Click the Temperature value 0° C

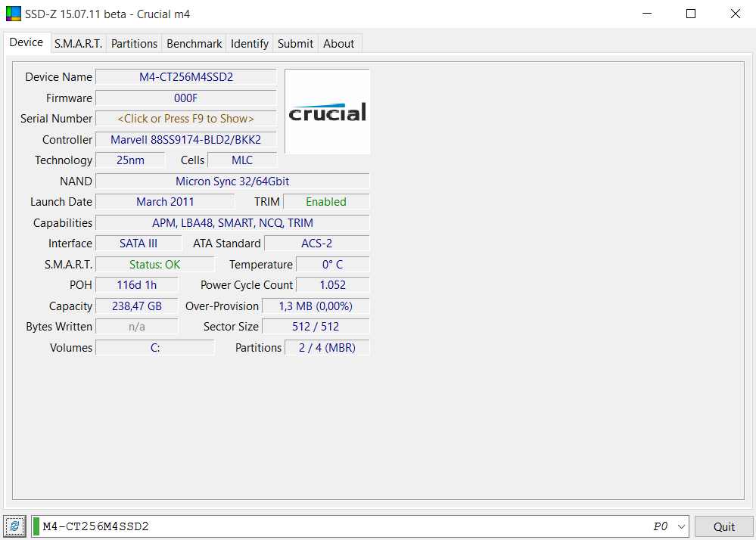pyautogui.click(x=333, y=265)
